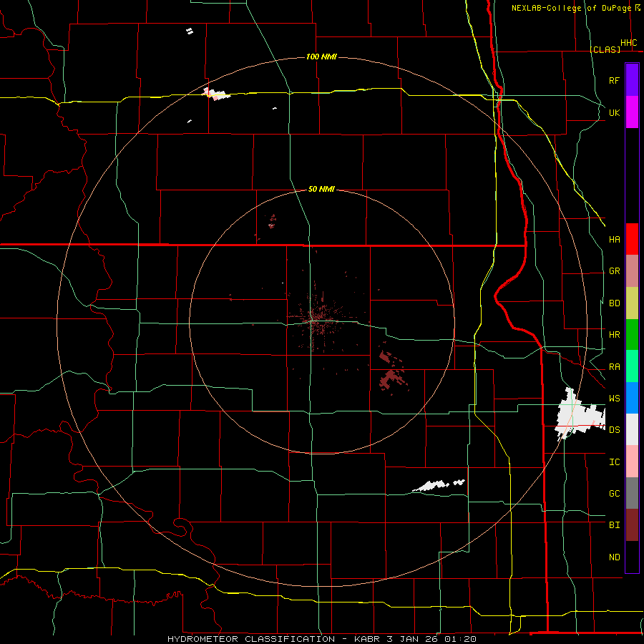Click the HHC product label
The width and height of the screenshot is (644, 644).
coord(629,43)
